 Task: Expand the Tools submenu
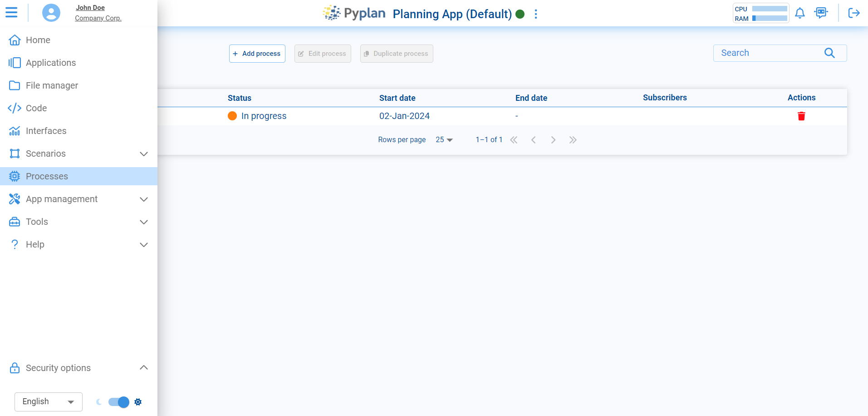click(143, 222)
